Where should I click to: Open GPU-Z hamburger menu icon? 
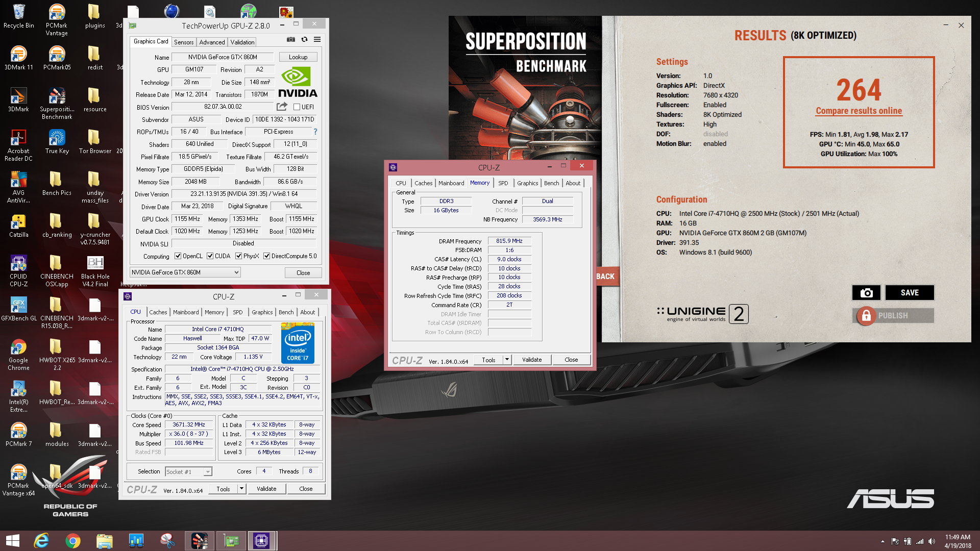pos(317,39)
